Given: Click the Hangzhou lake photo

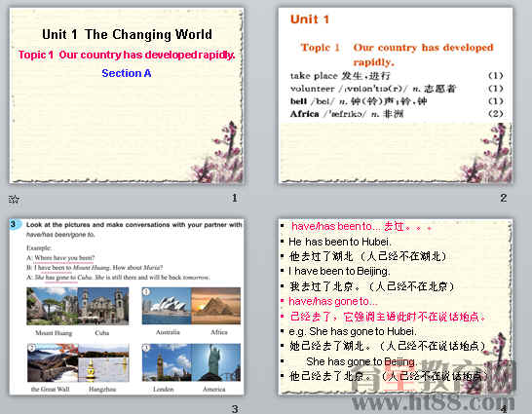Looking at the screenshot, I should click(104, 362).
